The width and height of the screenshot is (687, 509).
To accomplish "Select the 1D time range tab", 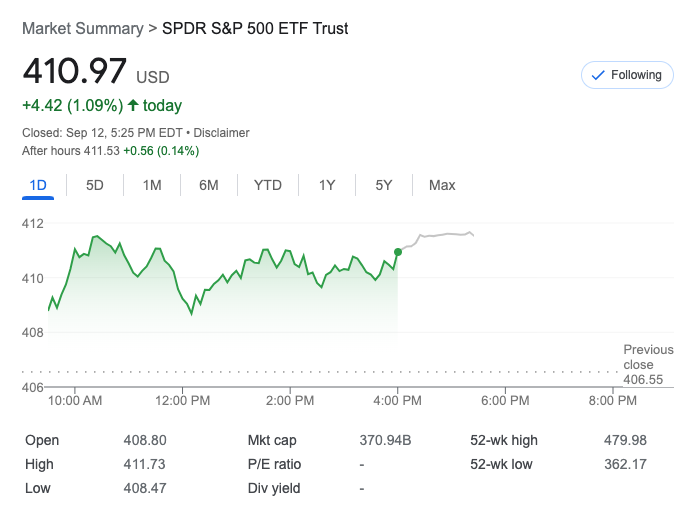I will [x=38, y=185].
